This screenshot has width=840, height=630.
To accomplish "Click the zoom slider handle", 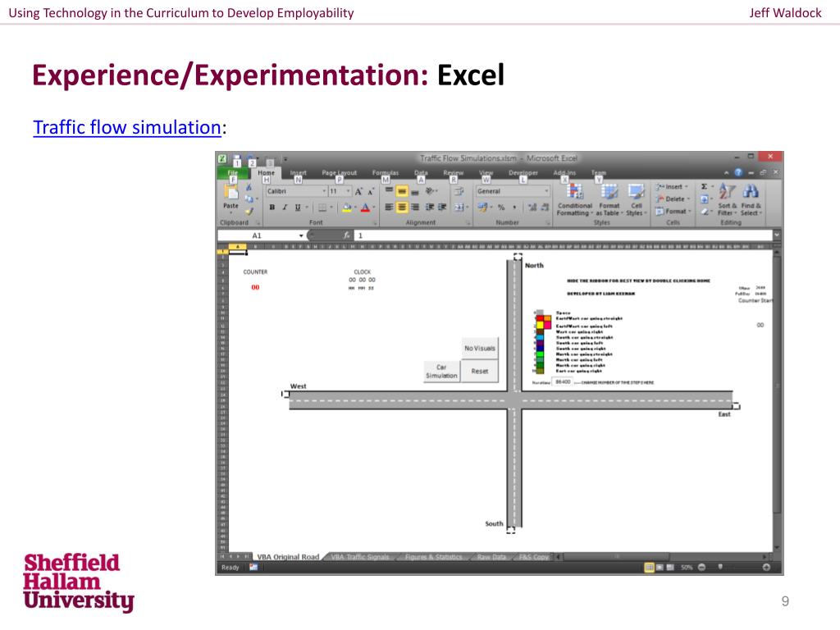I will (720, 567).
